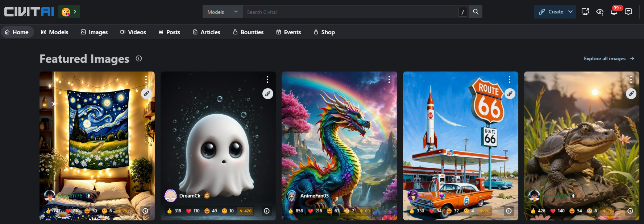Show image info on turtle card

coord(630,211)
